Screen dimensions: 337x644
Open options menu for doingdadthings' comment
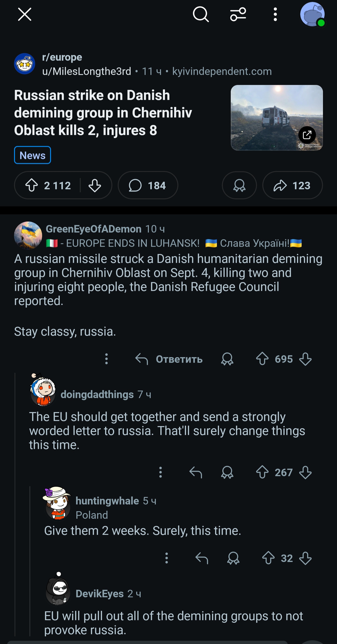point(161,473)
